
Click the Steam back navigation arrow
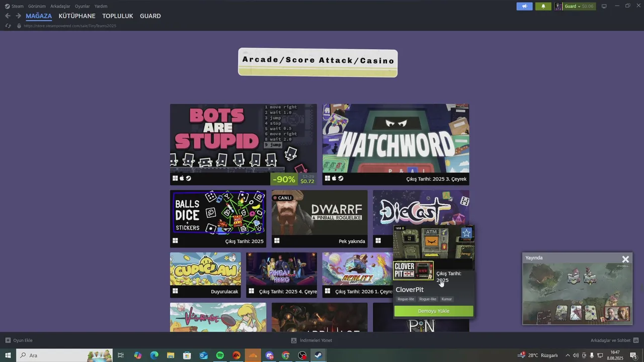point(8,16)
